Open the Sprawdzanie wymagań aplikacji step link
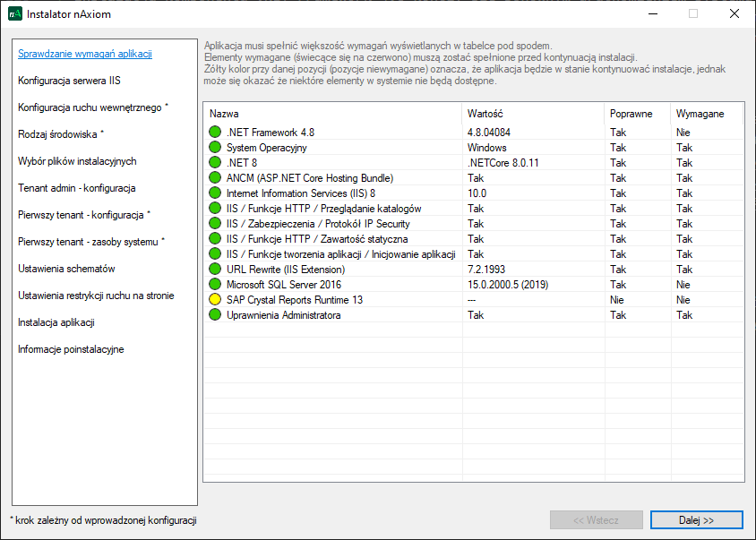Image resolution: width=756 pixels, height=540 pixels. 85,54
